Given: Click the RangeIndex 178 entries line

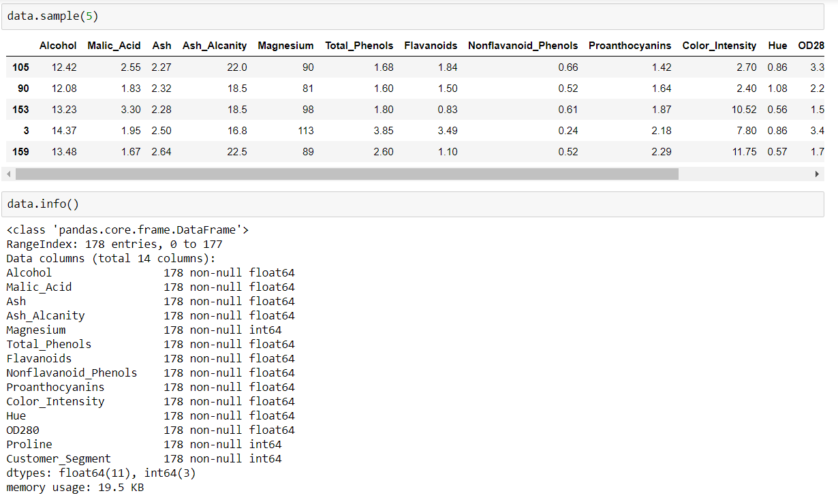Looking at the screenshot, I should point(114,244).
